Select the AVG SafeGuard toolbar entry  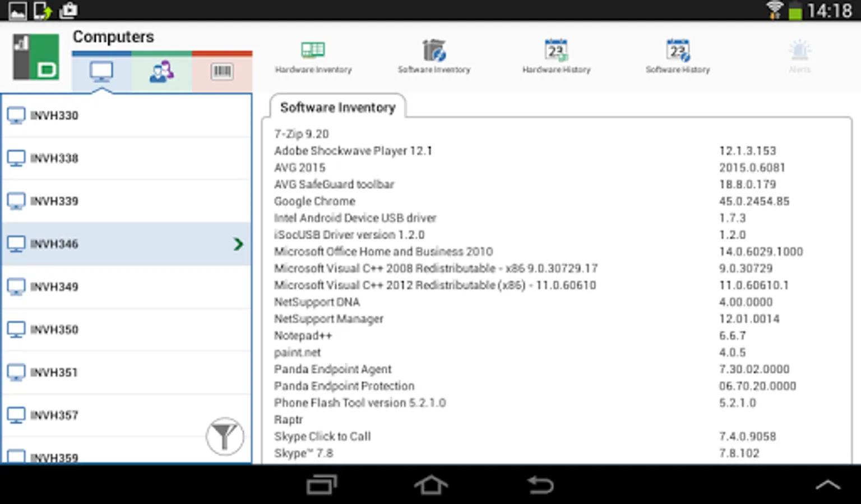(334, 184)
